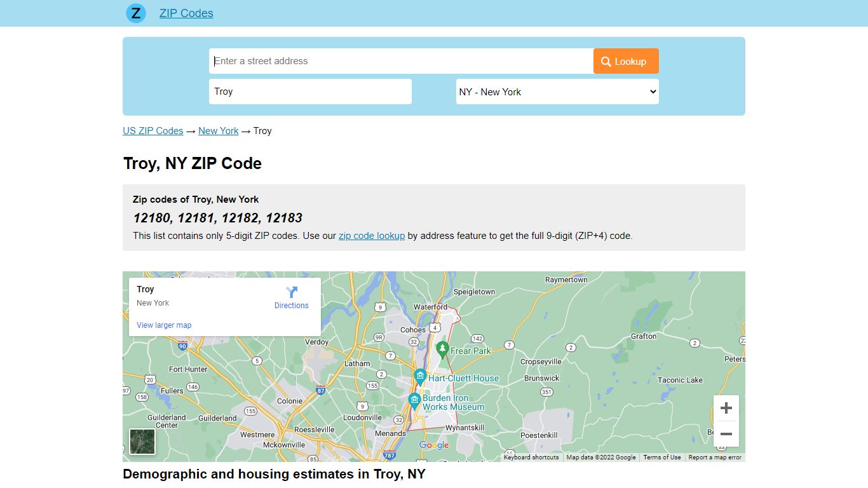Screen dimensions: 868x488
Task: Zoom out using the map minus button
Action: [x=726, y=434]
